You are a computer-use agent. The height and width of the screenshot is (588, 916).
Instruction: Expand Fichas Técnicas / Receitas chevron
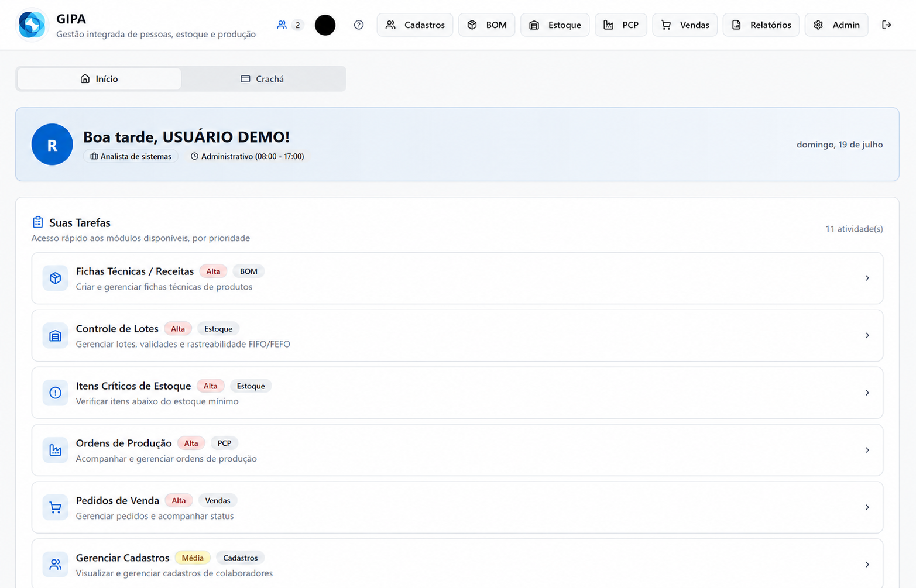pyautogui.click(x=867, y=278)
